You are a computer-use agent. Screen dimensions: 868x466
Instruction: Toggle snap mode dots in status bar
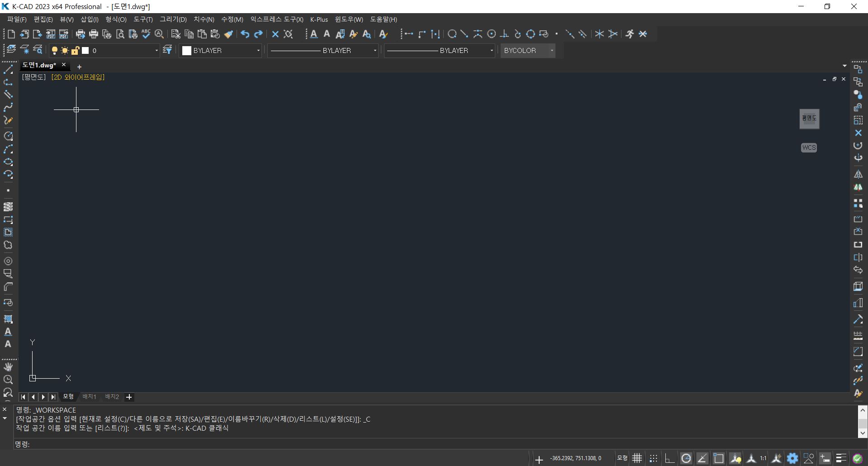[x=654, y=458]
